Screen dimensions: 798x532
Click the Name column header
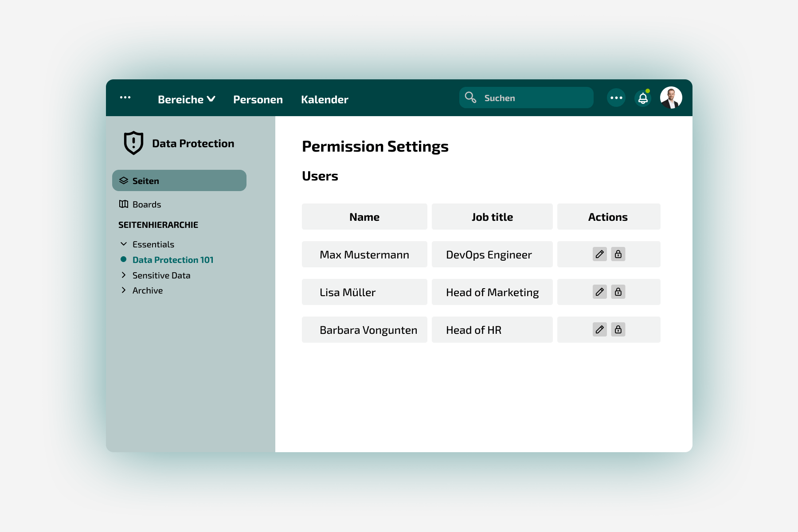point(364,216)
